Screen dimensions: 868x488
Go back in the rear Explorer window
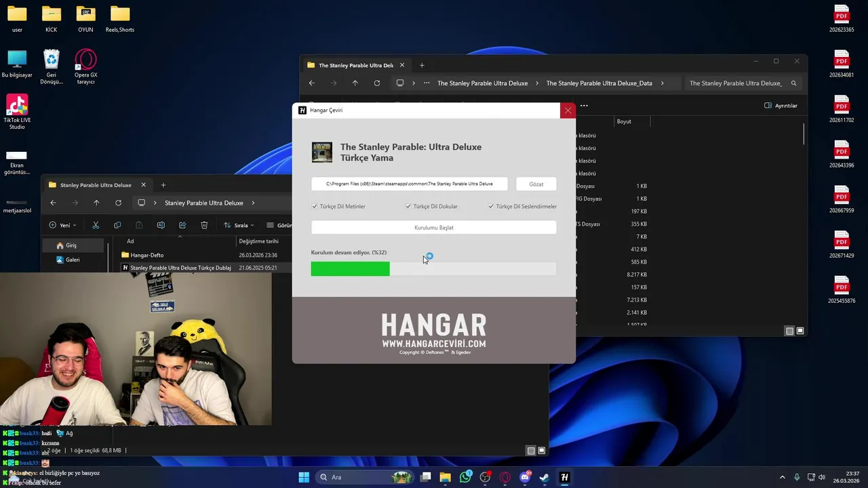click(x=312, y=83)
